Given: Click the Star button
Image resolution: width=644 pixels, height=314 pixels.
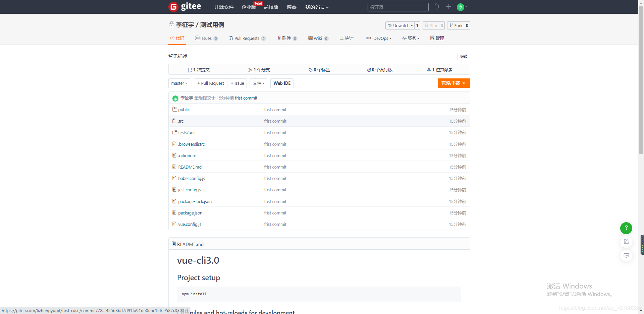Looking at the screenshot, I should tap(431, 25).
